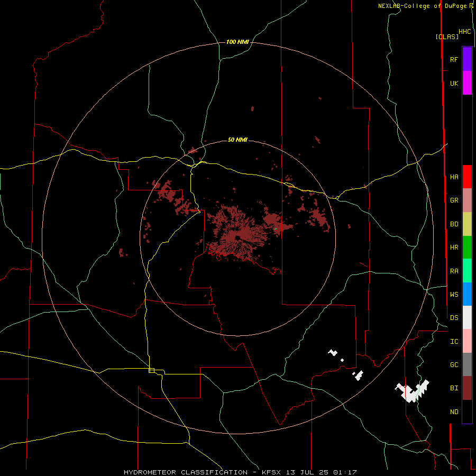Click the HHC product label
Viewport: 476px width, 476px height.
[x=465, y=32]
